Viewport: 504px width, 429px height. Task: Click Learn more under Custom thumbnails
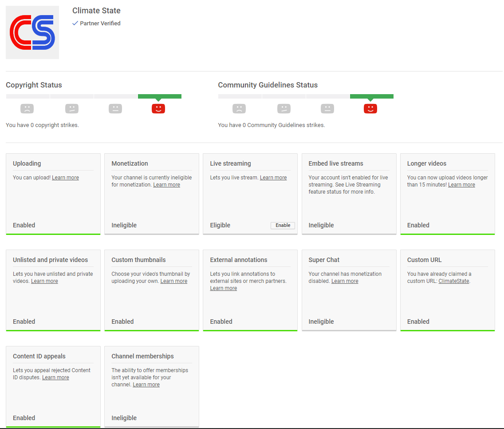point(173,281)
